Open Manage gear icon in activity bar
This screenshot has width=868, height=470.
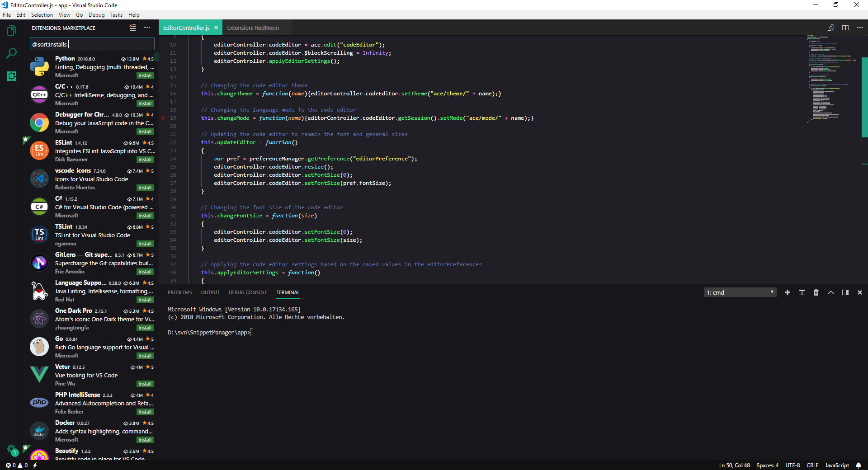11,450
